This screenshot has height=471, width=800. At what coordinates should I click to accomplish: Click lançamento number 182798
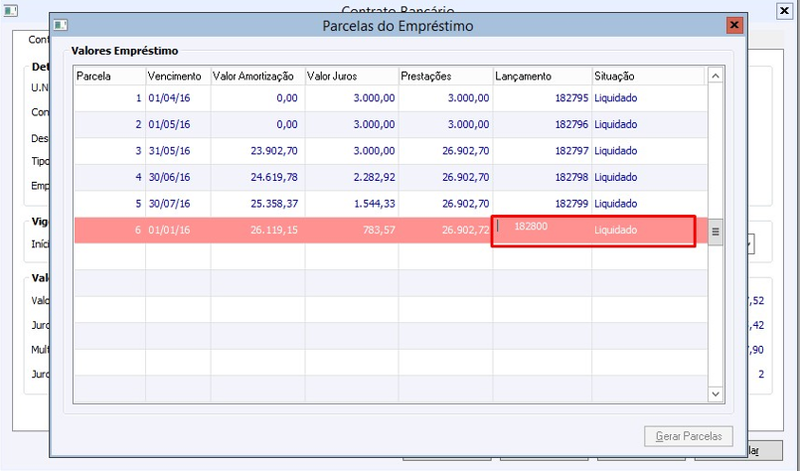pos(572,178)
